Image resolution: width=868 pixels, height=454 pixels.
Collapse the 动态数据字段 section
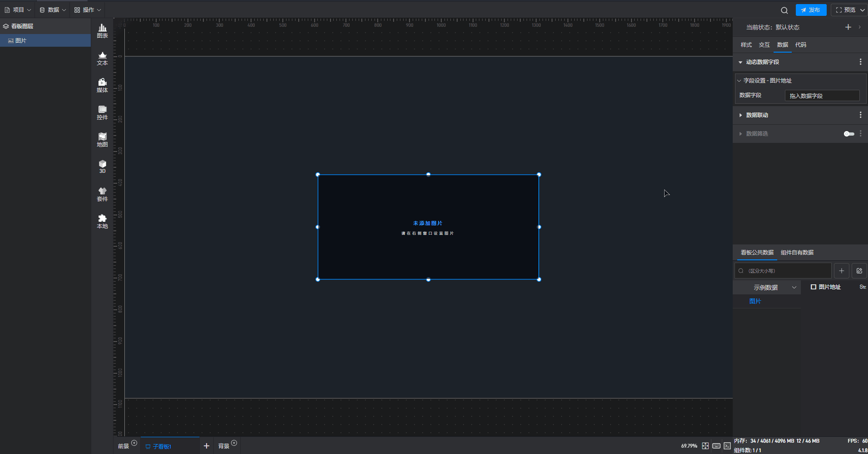point(740,62)
